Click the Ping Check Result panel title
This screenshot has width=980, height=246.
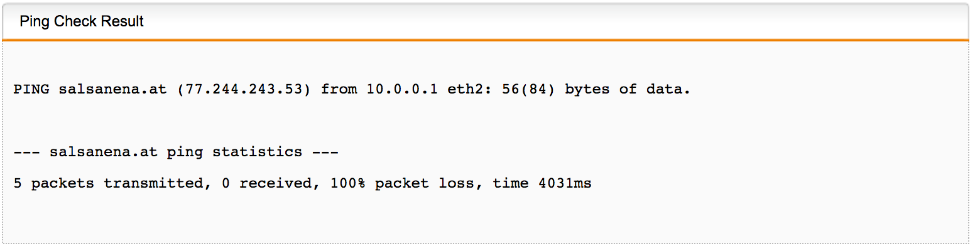pos(82,21)
